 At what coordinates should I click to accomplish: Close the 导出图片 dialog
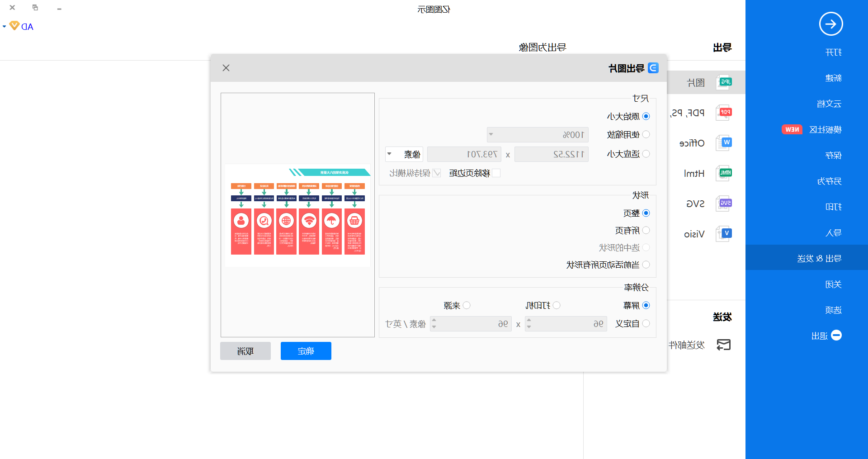226,68
